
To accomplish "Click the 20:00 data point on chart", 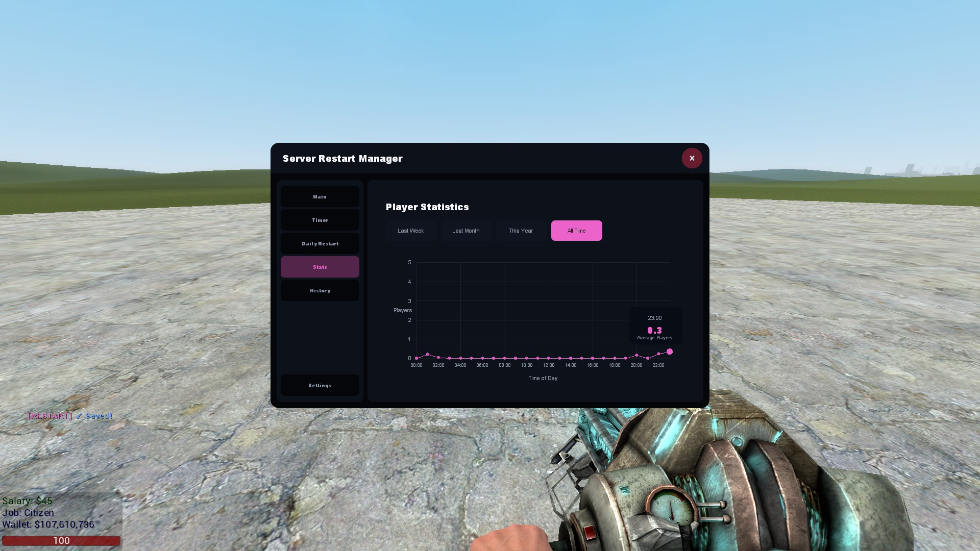I will coord(636,355).
